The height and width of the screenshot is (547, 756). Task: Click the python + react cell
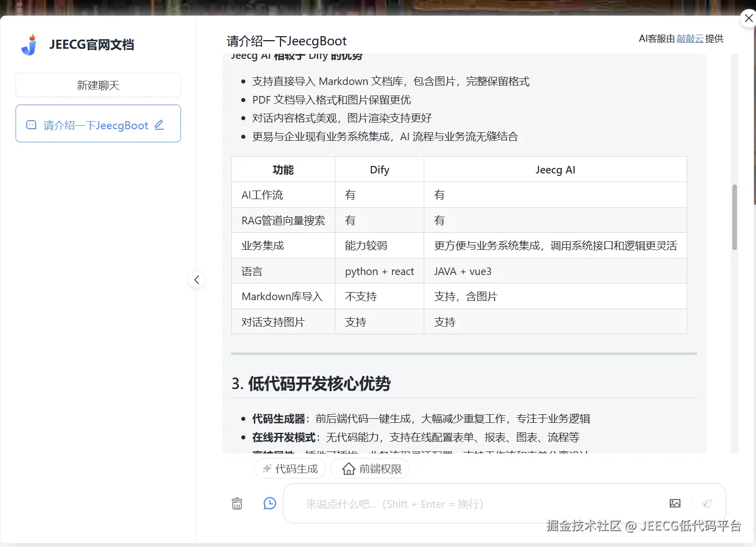pos(380,271)
